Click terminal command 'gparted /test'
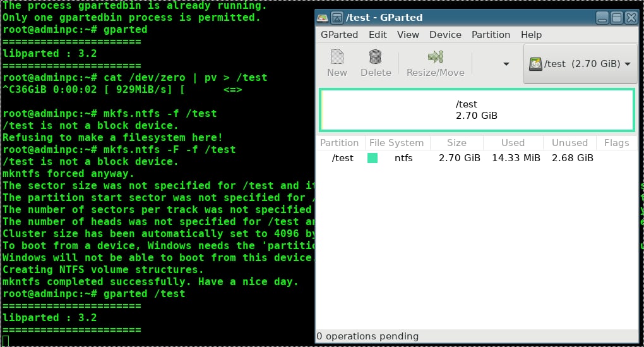 tap(144, 294)
